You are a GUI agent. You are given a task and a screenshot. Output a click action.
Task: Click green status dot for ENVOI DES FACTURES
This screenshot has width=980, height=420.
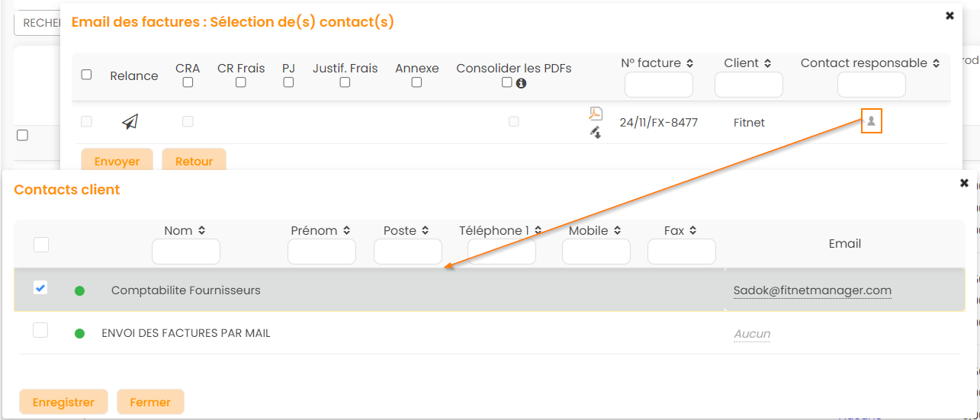click(79, 333)
